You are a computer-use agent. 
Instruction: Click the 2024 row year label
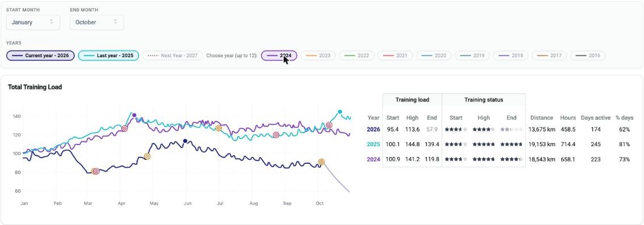click(x=373, y=159)
